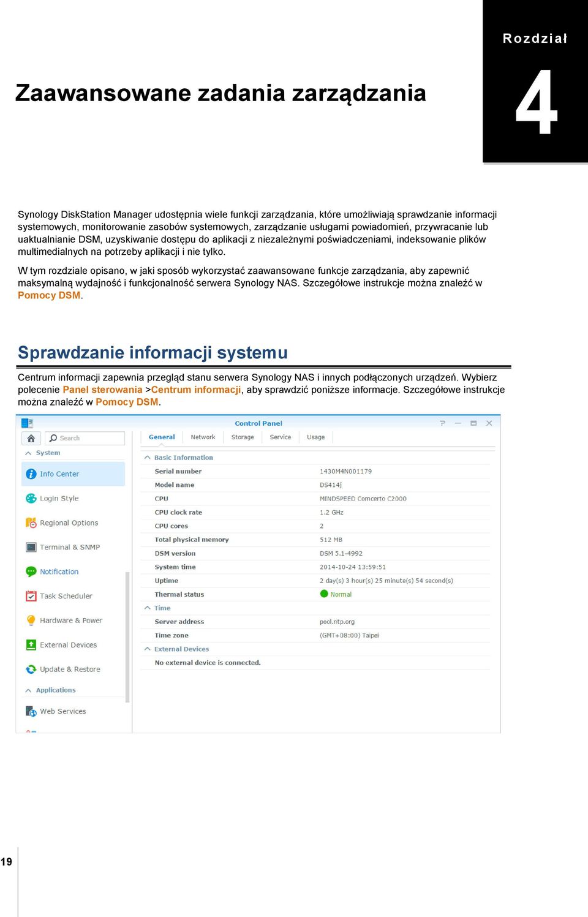The height and width of the screenshot is (917, 588).
Task: Click the CPU cores label
Action: click(171, 526)
